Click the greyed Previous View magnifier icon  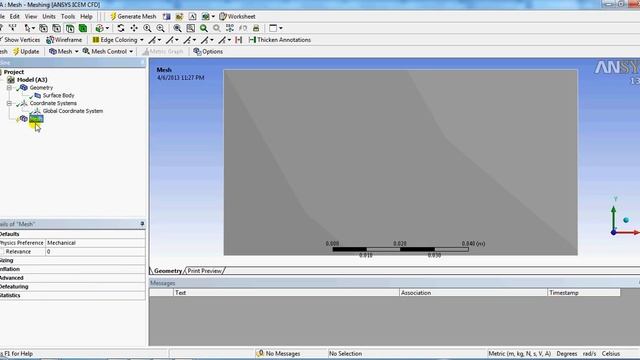click(x=217, y=28)
